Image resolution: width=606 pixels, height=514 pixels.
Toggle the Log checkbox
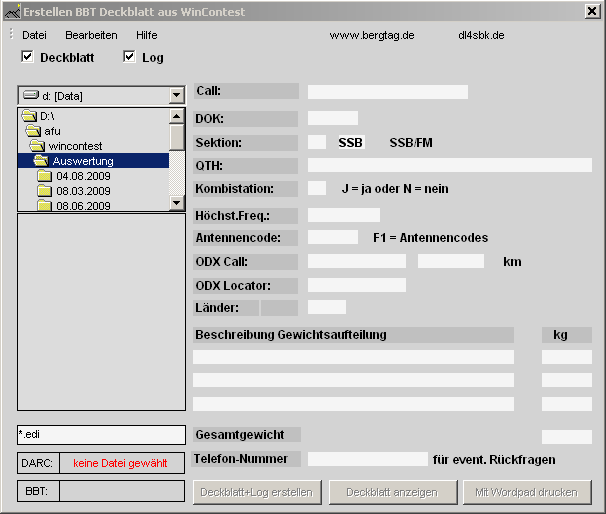(129, 57)
